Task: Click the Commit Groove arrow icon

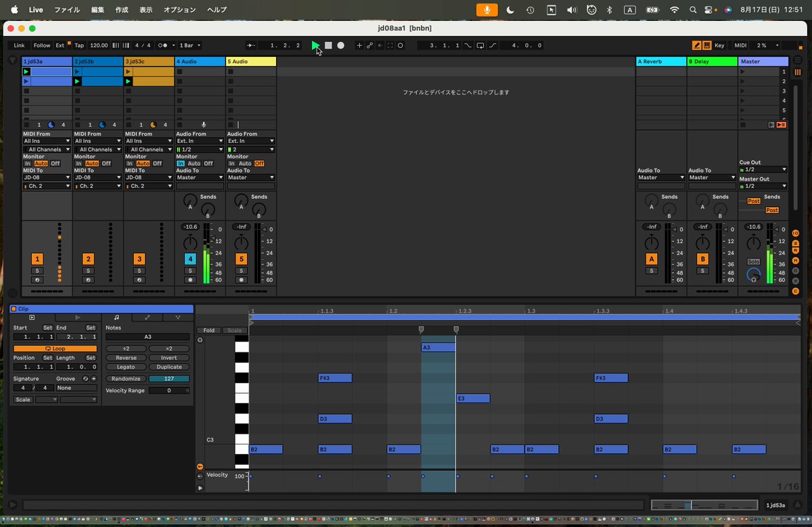Action: (x=93, y=379)
